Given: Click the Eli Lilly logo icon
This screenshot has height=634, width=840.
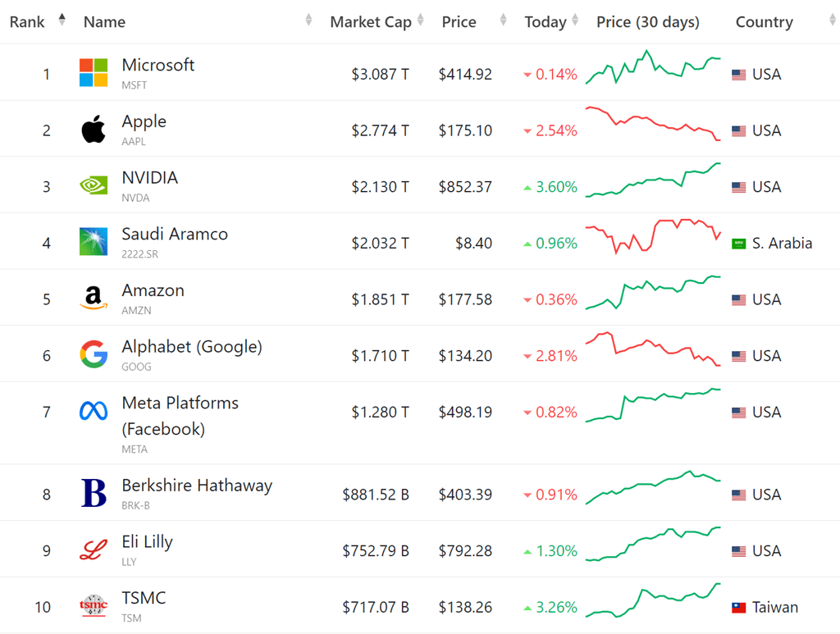Looking at the screenshot, I should (94, 550).
